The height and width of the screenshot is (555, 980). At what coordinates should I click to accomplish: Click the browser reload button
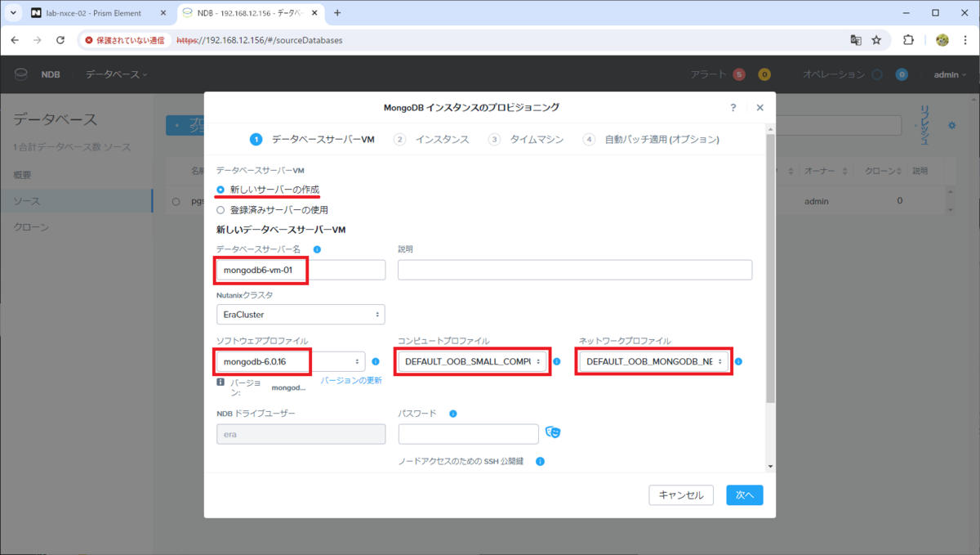coord(60,40)
